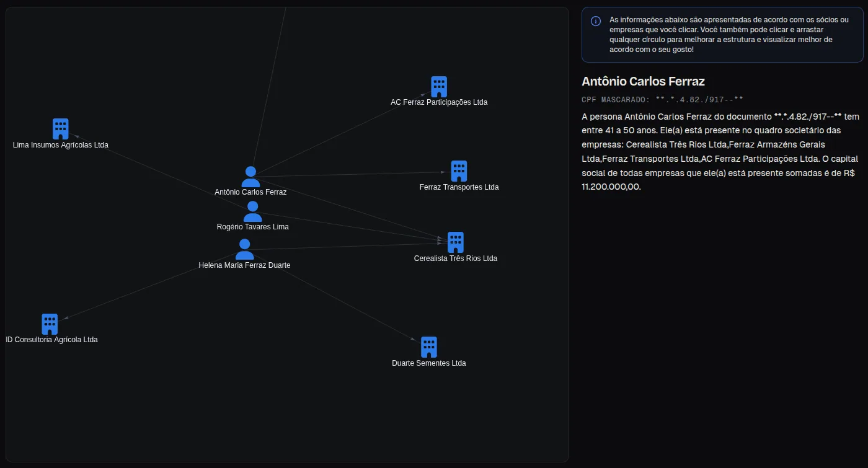Select the Ferraz Transportes Ltda company icon
This screenshot has width=868, height=468.
point(459,171)
